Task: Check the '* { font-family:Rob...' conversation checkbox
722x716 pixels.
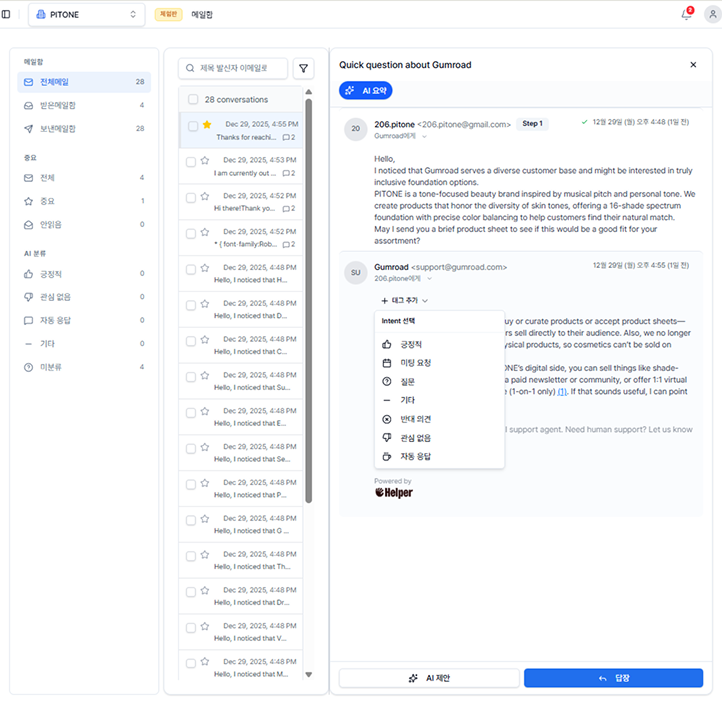Action: 191,234
